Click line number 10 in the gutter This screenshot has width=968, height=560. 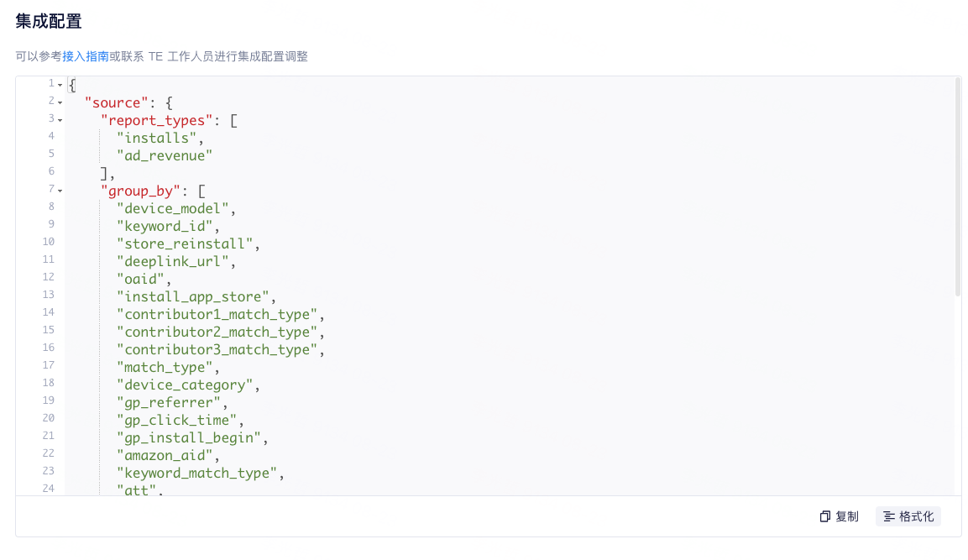point(48,242)
